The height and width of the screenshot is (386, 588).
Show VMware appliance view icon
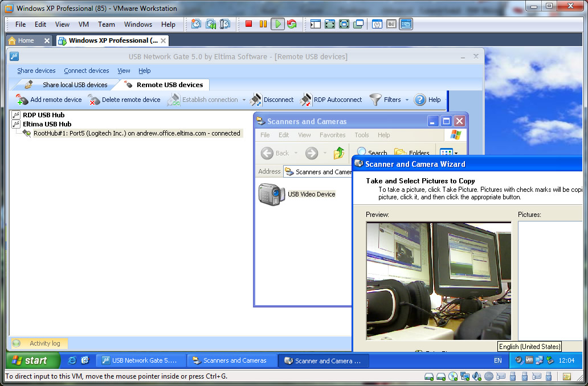coord(391,24)
